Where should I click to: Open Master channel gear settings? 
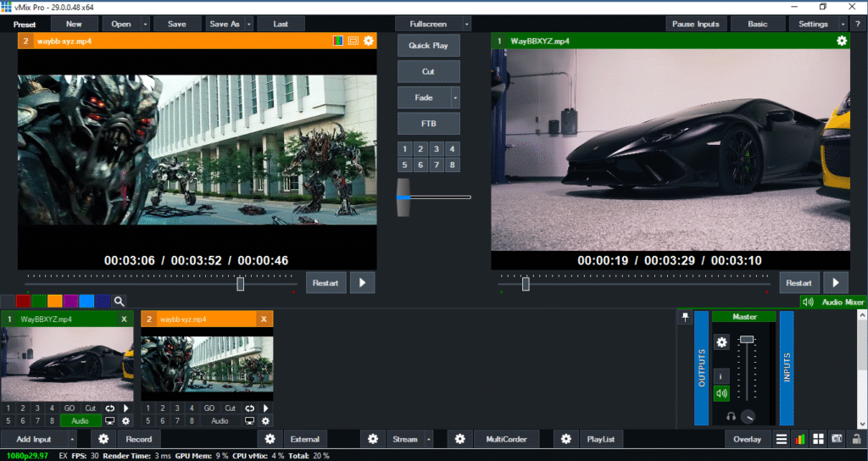click(x=721, y=342)
